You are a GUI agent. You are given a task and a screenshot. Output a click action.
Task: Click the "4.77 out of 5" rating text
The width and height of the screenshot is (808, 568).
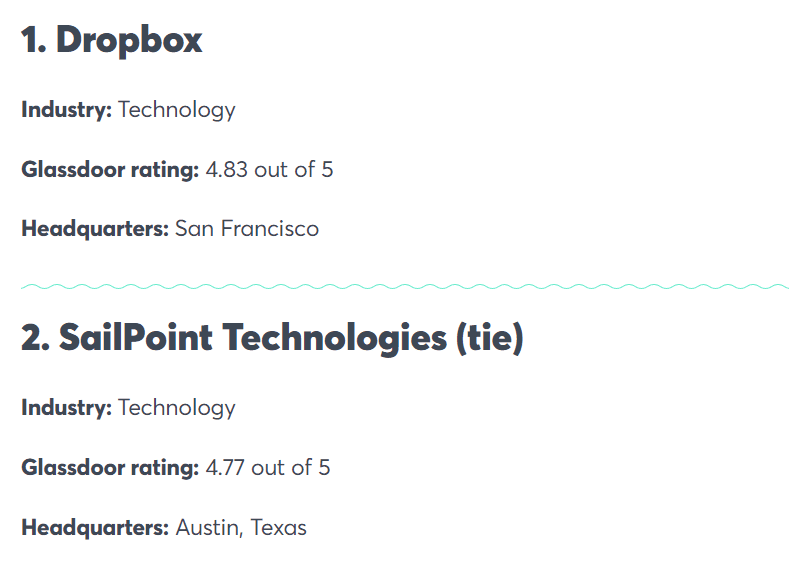(268, 468)
